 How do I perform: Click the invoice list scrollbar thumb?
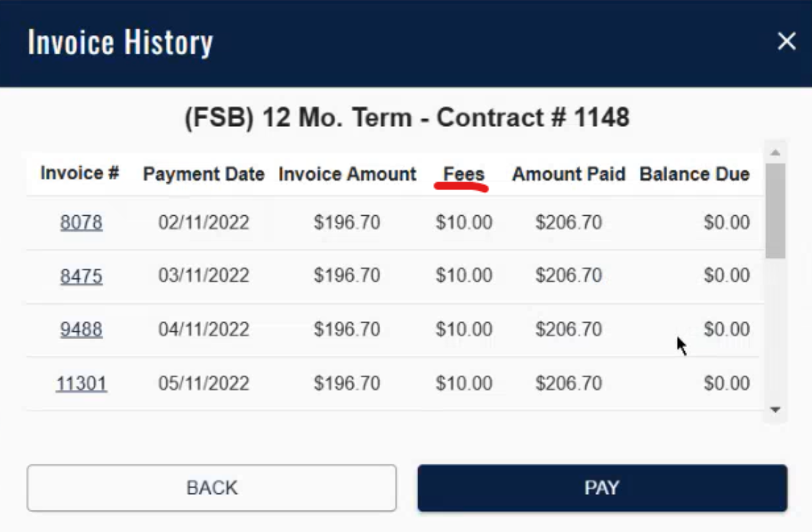click(x=775, y=210)
